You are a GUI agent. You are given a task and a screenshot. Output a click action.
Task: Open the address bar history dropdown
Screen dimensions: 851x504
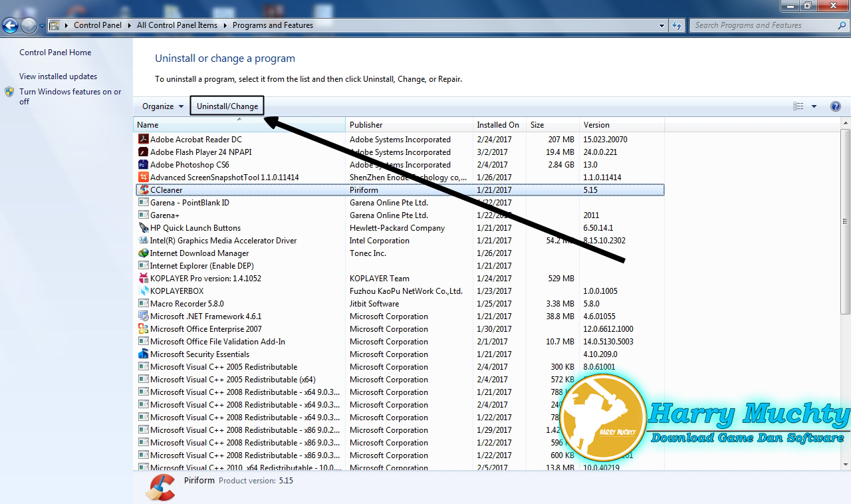tap(660, 25)
